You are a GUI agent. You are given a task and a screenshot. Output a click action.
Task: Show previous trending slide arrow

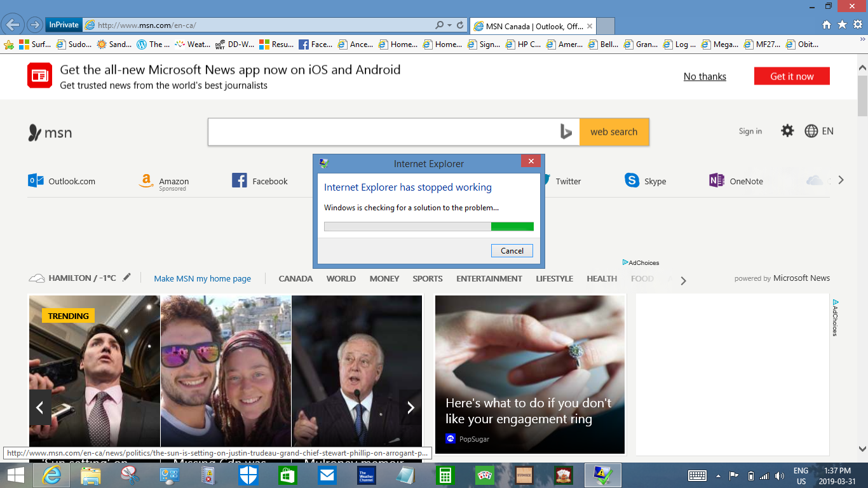40,407
